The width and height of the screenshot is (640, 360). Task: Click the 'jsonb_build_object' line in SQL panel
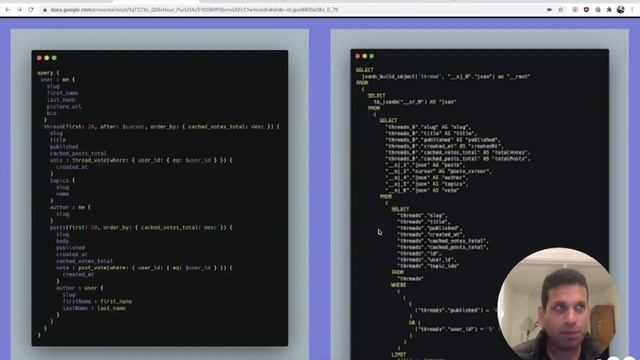click(x=446, y=76)
